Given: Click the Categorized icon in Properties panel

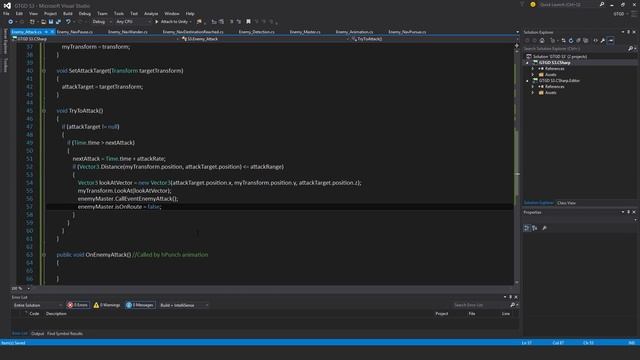Looking at the screenshot, I should coord(527,228).
